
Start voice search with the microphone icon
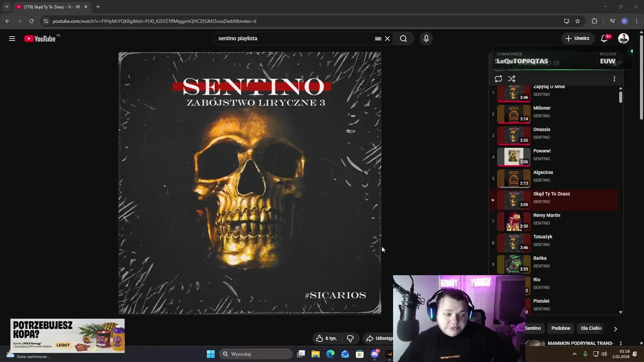pos(426,38)
